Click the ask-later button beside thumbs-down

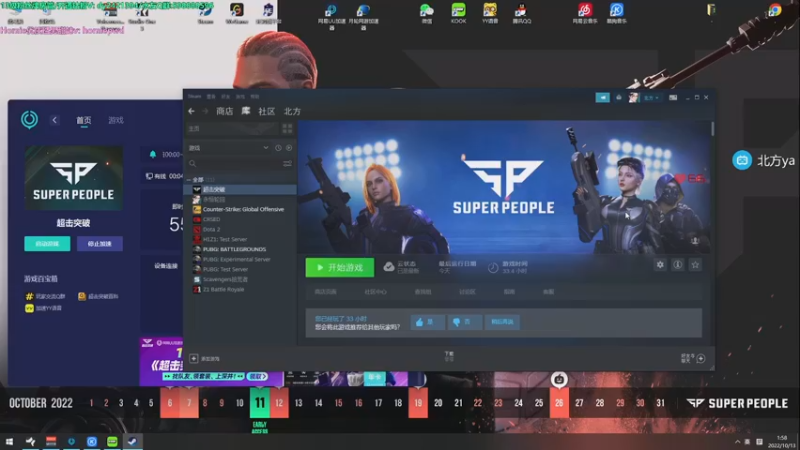click(502, 322)
